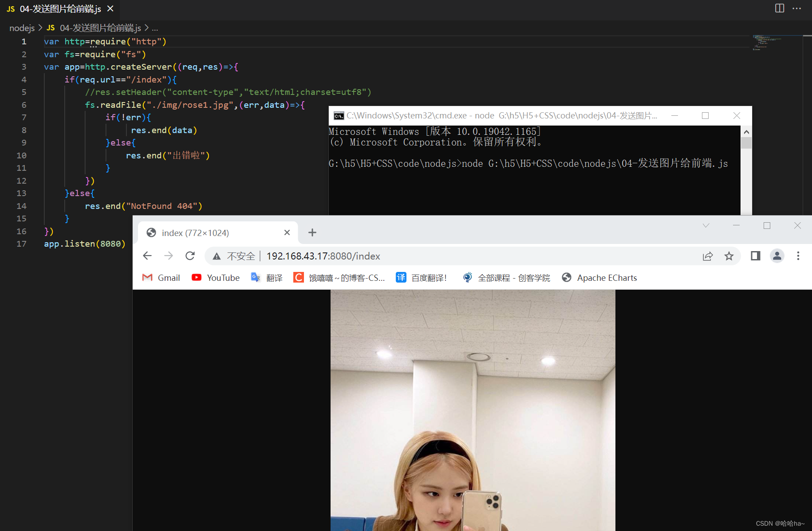Open VS Code editor more actions menu
Viewport: 812px width, 531px height.
pyautogui.click(x=797, y=8)
